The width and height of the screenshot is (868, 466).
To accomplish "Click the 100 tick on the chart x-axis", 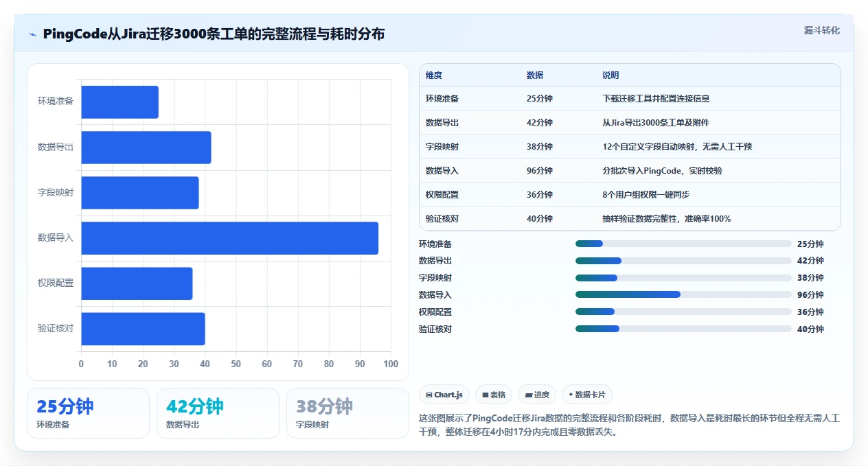I will 390,364.
